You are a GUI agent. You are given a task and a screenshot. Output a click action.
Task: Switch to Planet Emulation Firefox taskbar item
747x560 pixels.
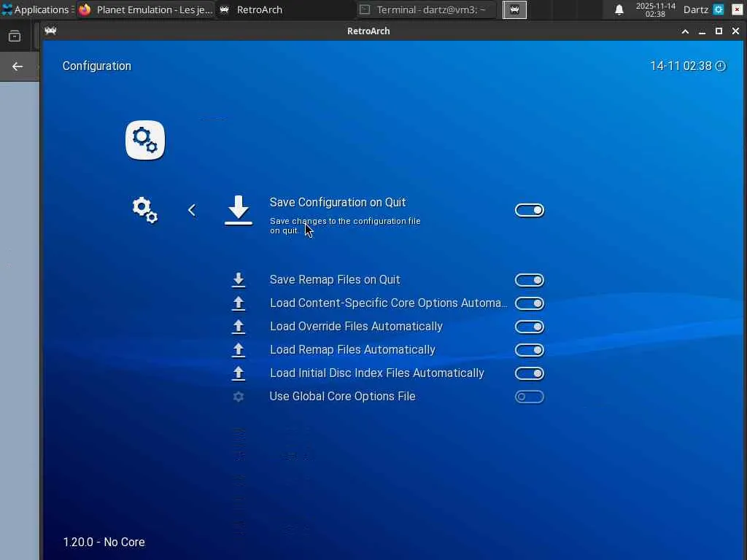(146, 9)
